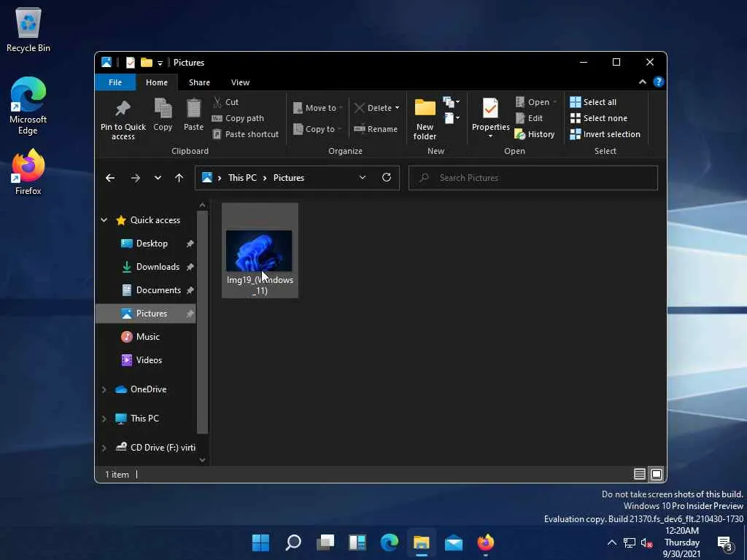Open Quick Access Toolbar customize dropdown
Screen dimensions: 747x560
160,63
